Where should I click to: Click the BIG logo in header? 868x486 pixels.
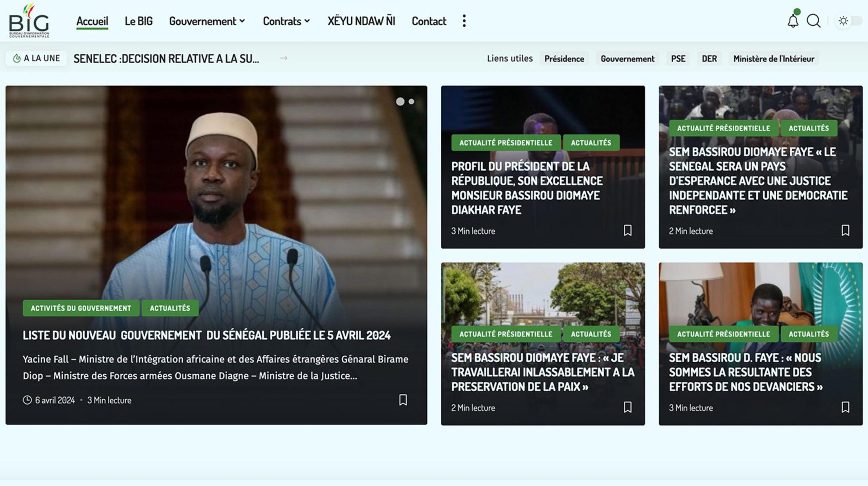click(29, 21)
